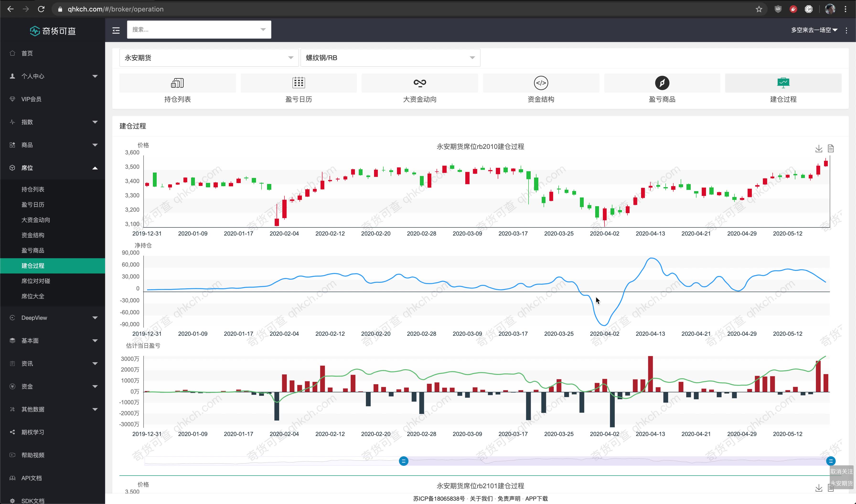This screenshot has height=504, width=856.
Task: Open the 免责声明 footer link
Action: point(509,498)
